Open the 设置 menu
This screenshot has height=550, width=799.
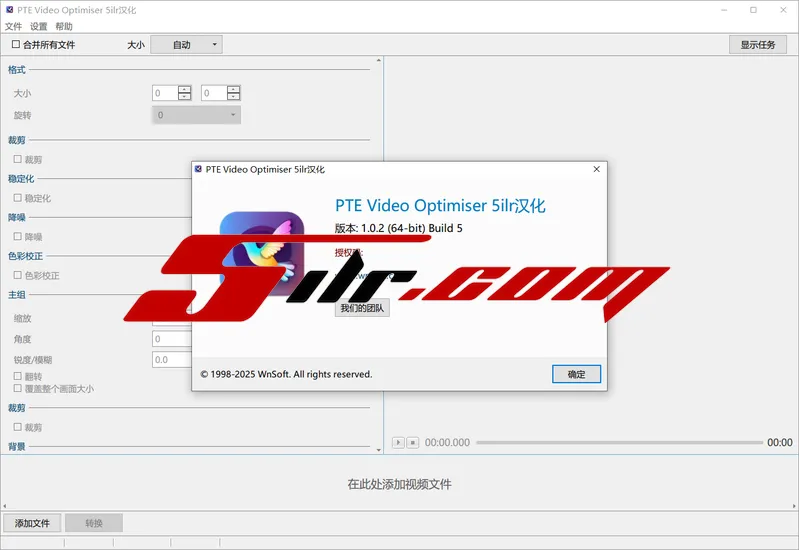(x=38, y=26)
